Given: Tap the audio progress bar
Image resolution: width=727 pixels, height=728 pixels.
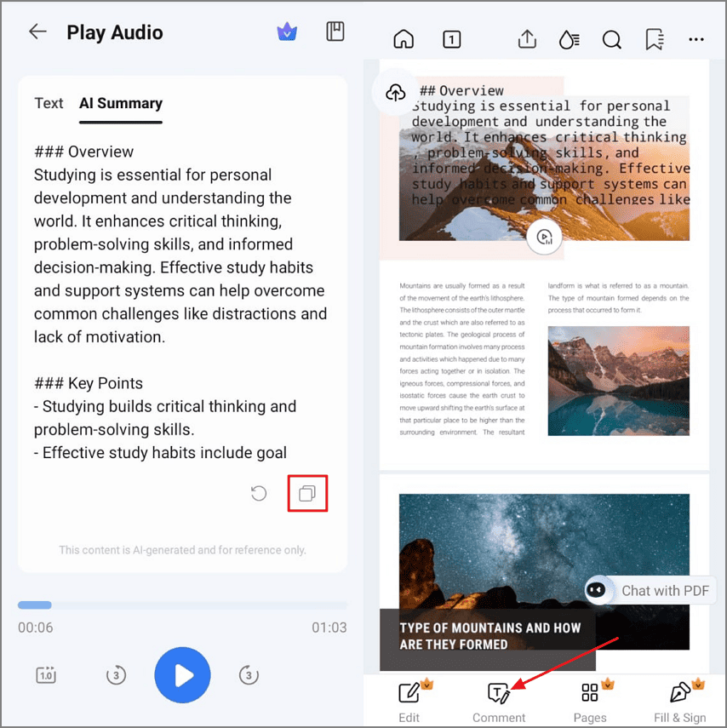Looking at the screenshot, I should [182, 605].
